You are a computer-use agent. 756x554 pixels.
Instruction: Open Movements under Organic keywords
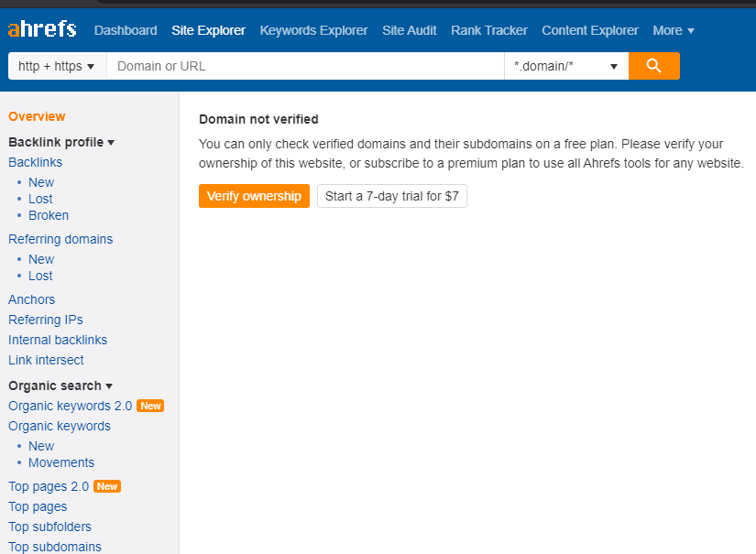(x=61, y=462)
